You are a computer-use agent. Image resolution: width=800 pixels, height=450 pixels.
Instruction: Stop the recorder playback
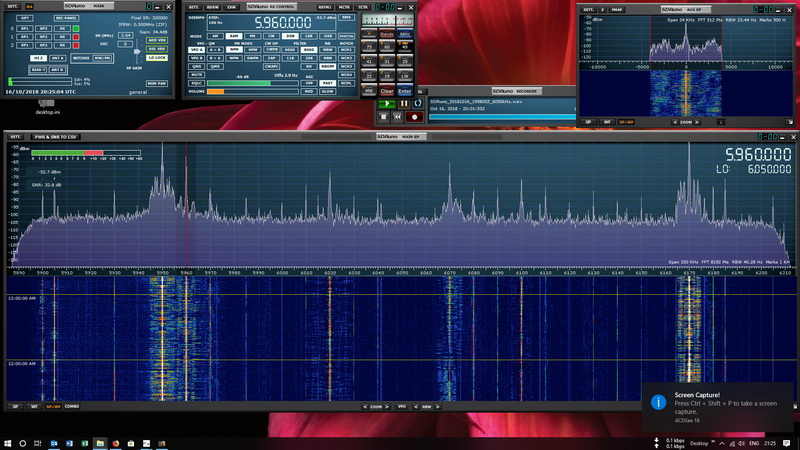384,117
